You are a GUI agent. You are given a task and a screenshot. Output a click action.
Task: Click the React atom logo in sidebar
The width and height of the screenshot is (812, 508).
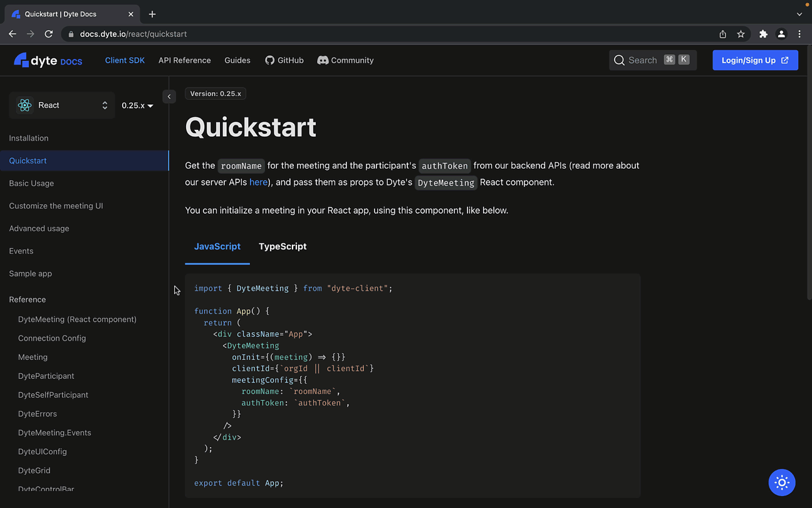coord(24,105)
